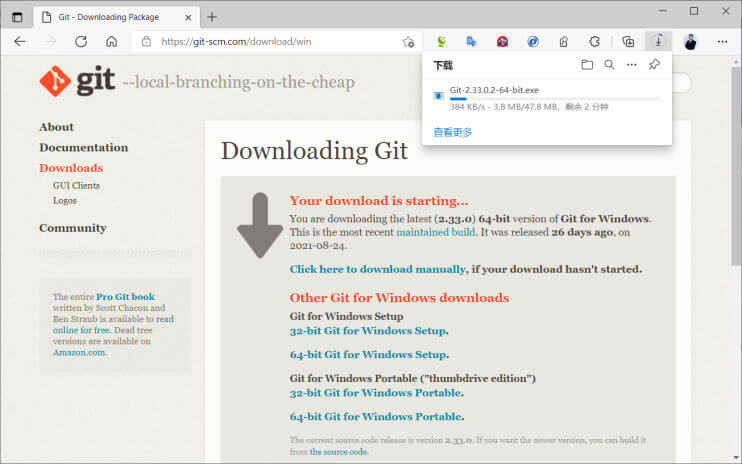Click the large gray download arrow graphic
Image resolution: width=742 pixels, height=464 pixels.
pyautogui.click(x=260, y=225)
